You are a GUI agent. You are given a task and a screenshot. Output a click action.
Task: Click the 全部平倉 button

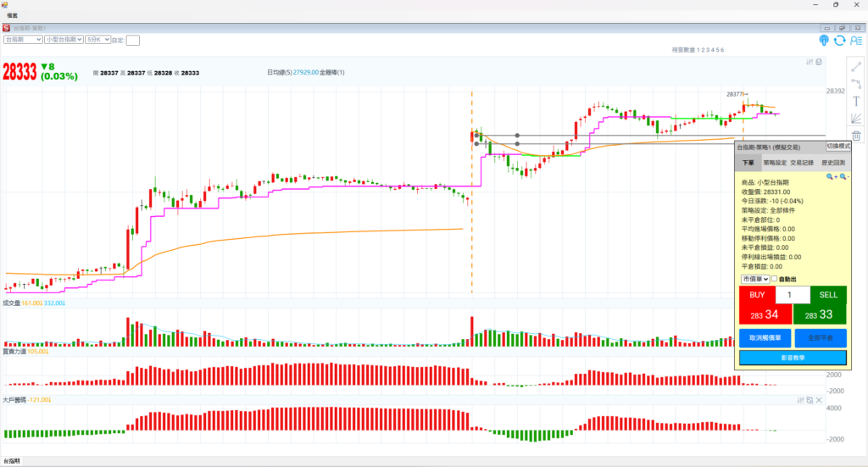(821, 337)
